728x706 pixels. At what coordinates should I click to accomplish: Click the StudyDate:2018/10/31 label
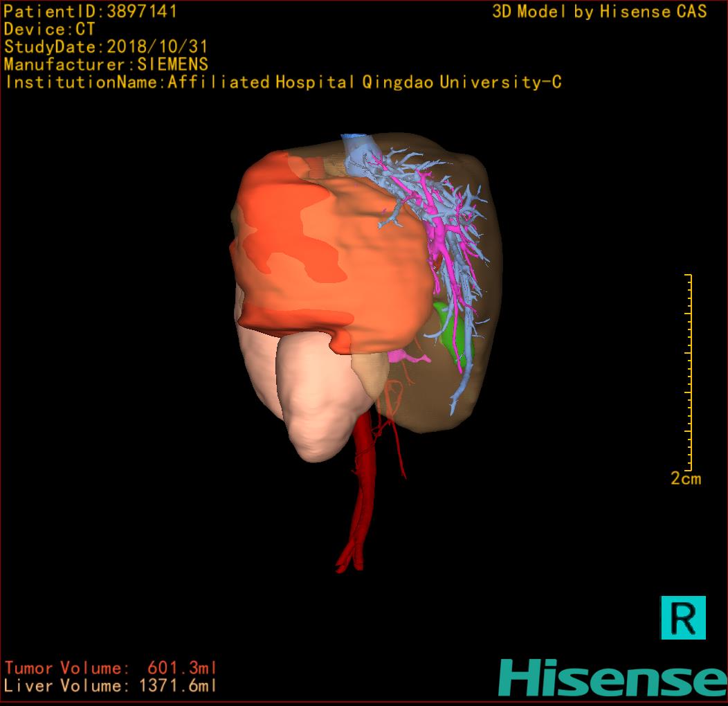106,47
